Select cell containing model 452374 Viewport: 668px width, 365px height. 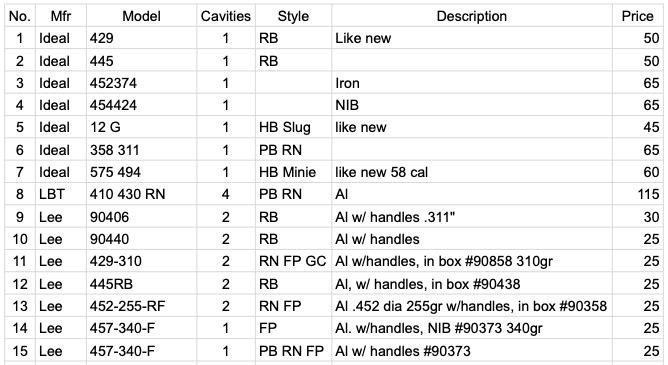point(141,83)
